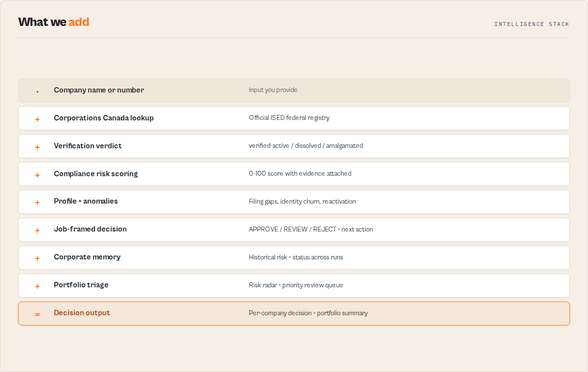Select the 'Corporate memory' label

87,257
